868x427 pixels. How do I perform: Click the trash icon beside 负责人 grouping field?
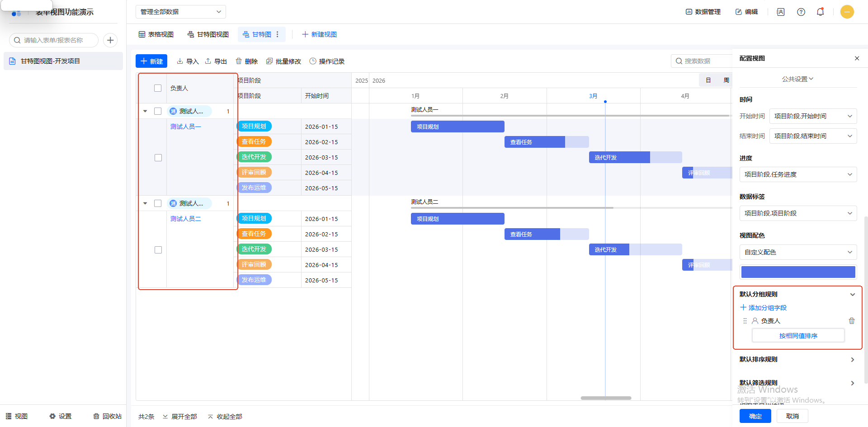(x=851, y=321)
